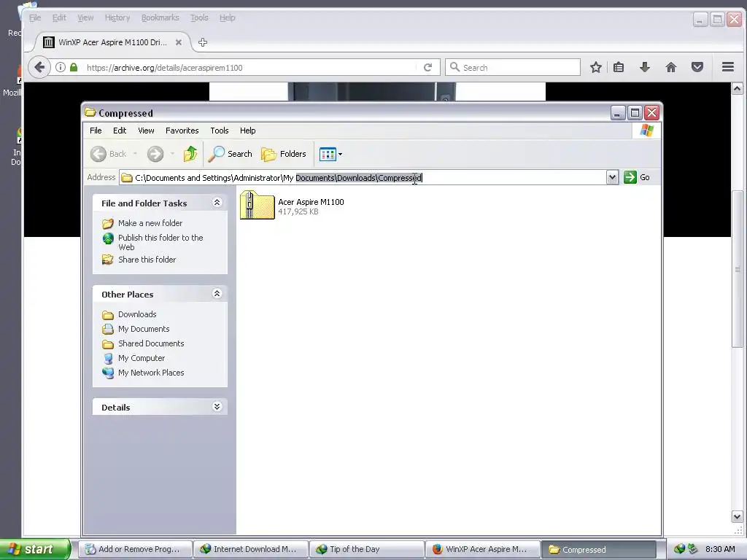The image size is (747, 560).
Task: Open Search in the Compressed window
Action: [x=230, y=154]
